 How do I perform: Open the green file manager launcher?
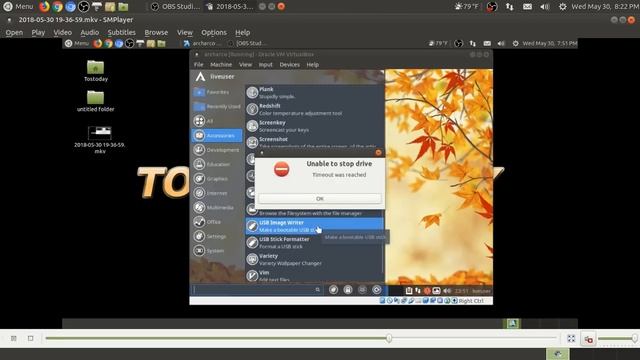point(123,7)
